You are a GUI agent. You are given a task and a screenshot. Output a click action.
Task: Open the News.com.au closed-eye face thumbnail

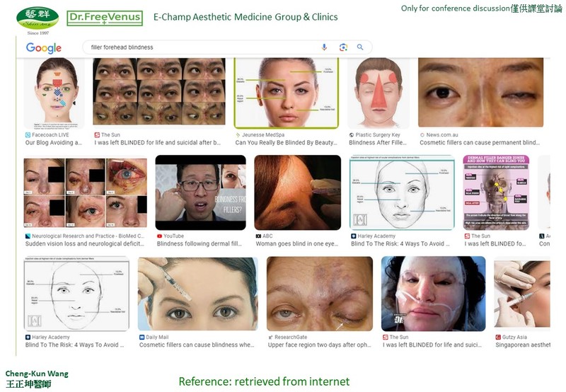pos(480,93)
